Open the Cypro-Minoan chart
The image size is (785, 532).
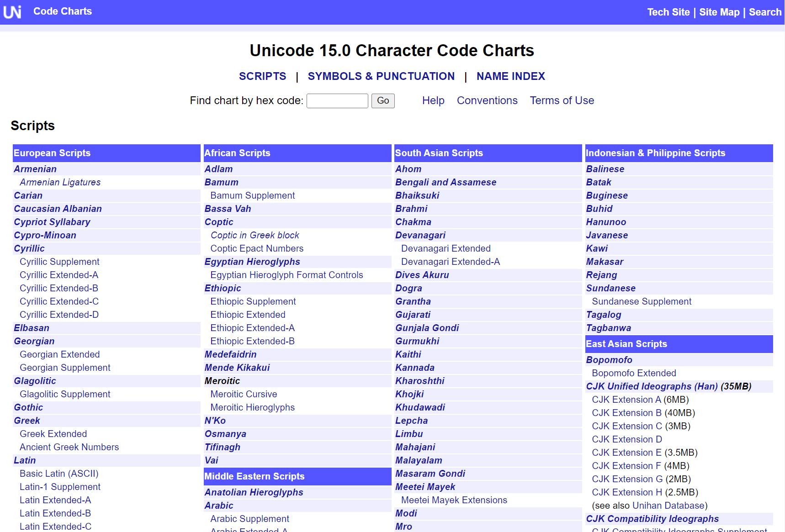[45, 235]
